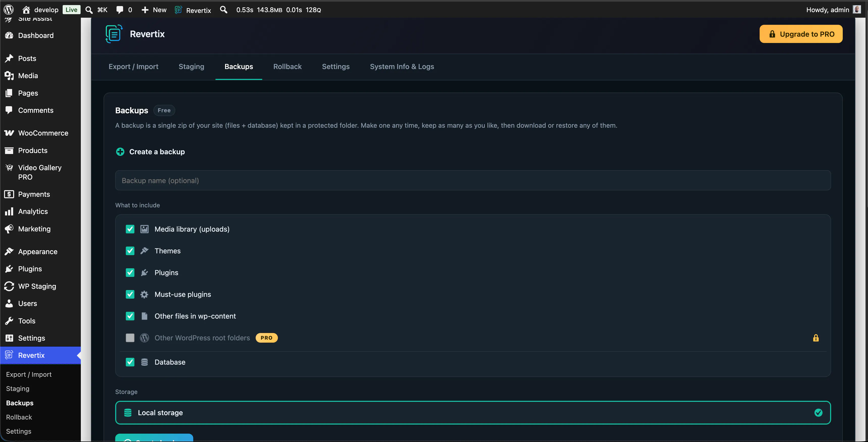The height and width of the screenshot is (442, 868).
Task: Switch to the Export / Import tab
Action: click(x=133, y=67)
